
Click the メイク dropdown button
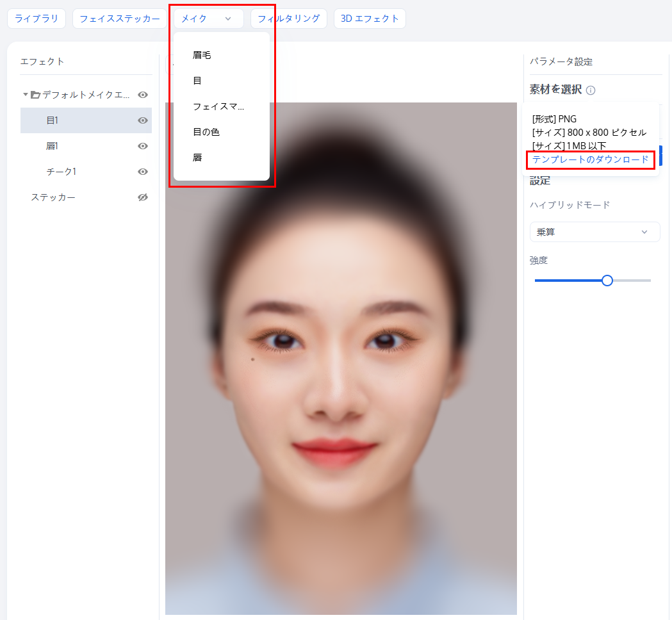[208, 19]
